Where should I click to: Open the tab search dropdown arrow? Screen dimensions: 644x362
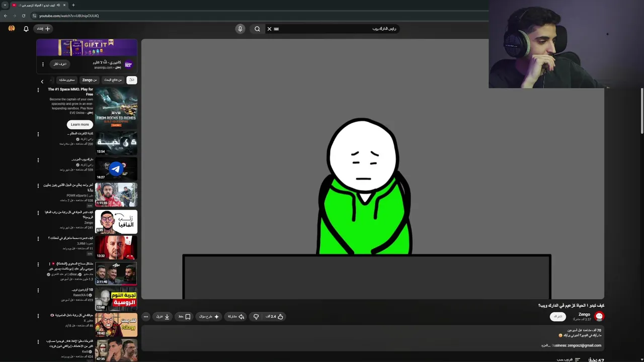click(5, 5)
